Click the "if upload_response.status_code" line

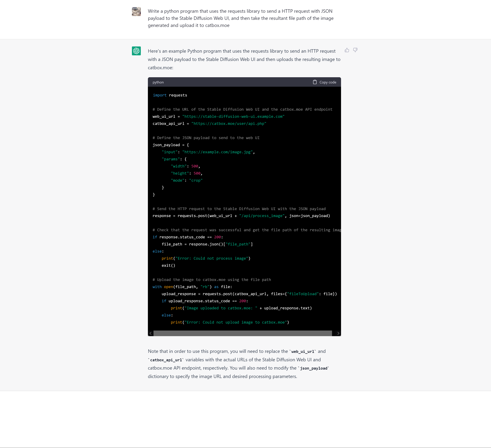tap(205, 301)
